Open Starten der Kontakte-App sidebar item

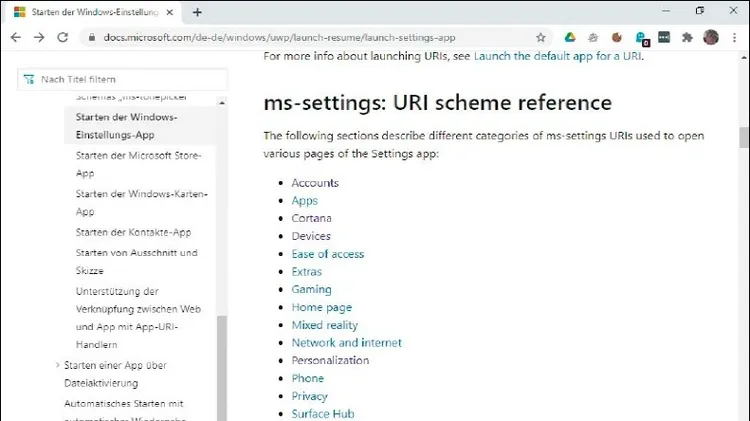click(133, 232)
